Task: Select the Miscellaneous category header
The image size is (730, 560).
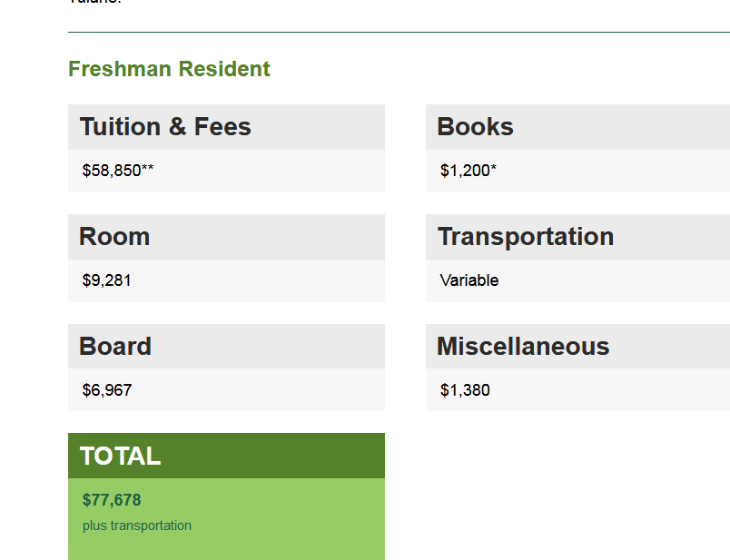Action: tap(523, 347)
